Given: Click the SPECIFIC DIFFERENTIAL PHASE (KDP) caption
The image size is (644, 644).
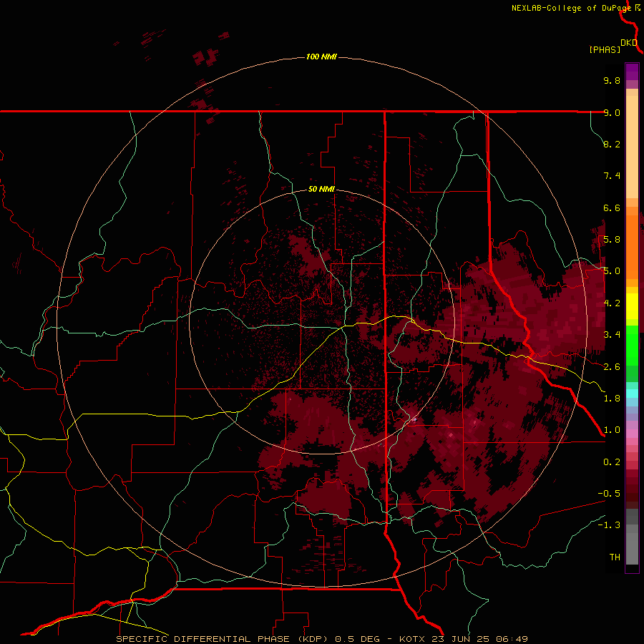Looking at the screenshot, I should coord(222,639).
